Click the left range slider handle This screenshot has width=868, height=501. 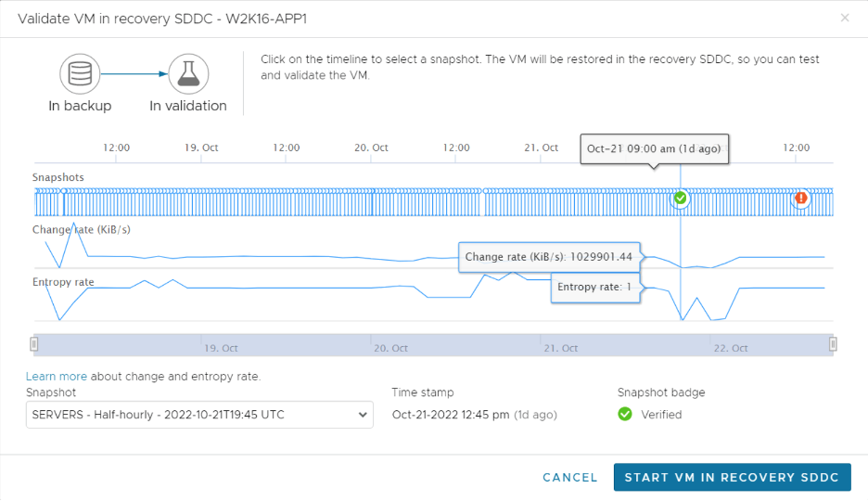(x=33, y=344)
